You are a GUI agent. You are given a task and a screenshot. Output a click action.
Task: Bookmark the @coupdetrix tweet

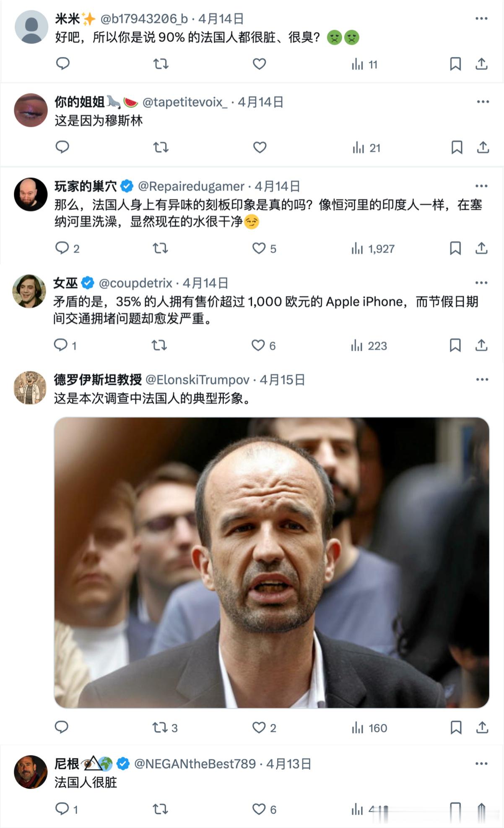click(x=455, y=345)
